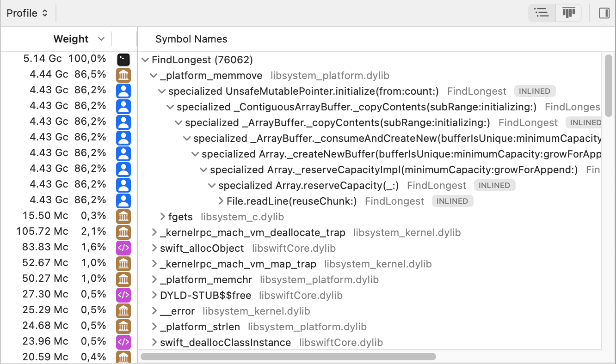Expand the File.readLine(reuseChunk:) node

coord(221,201)
